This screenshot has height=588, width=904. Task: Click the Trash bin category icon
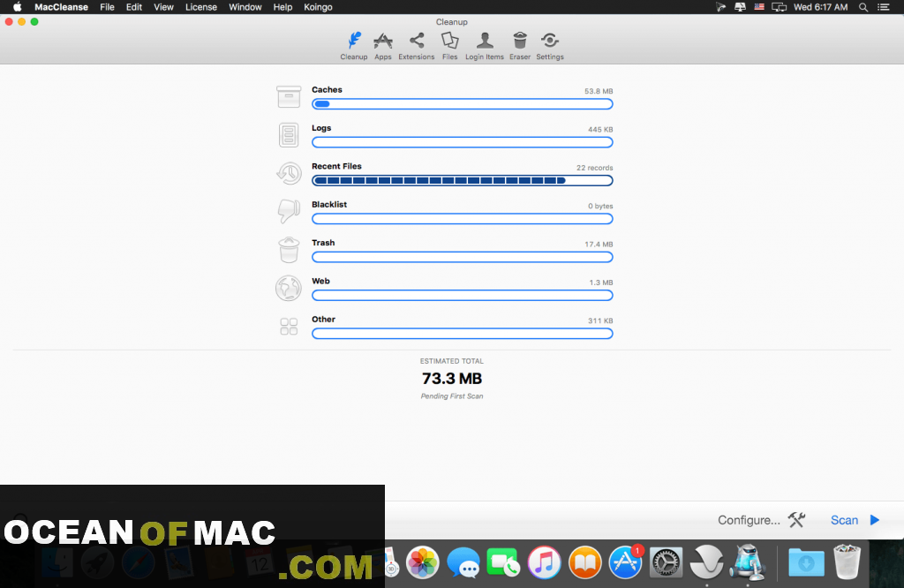click(289, 250)
